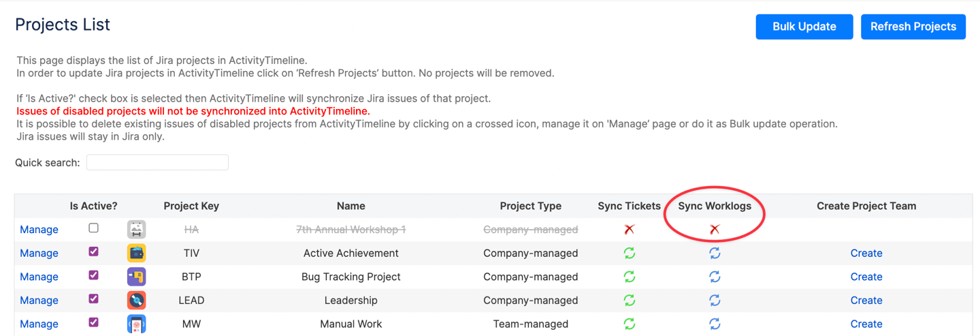The height and width of the screenshot is (336, 980).
Task: Click Sync Worklogs icon for Active Achievement
Action: click(x=715, y=254)
